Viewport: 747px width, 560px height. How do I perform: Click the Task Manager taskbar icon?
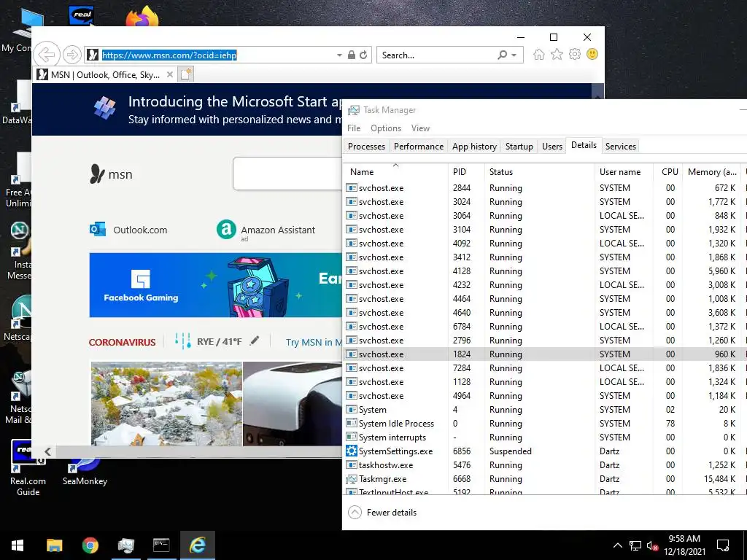click(x=125, y=545)
